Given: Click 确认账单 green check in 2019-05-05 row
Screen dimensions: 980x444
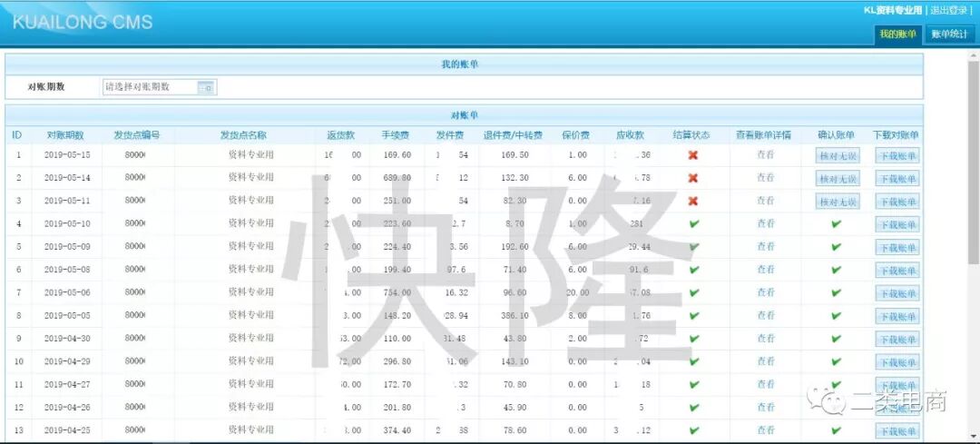Looking at the screenshot, I should (837, 316).
